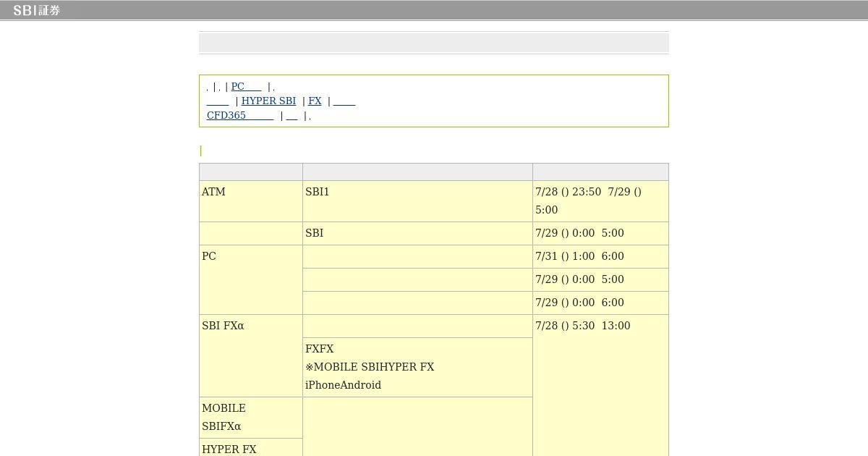
Task: Select the MOBILE SBIFXα row heading
Action: (x=251, y=418)
